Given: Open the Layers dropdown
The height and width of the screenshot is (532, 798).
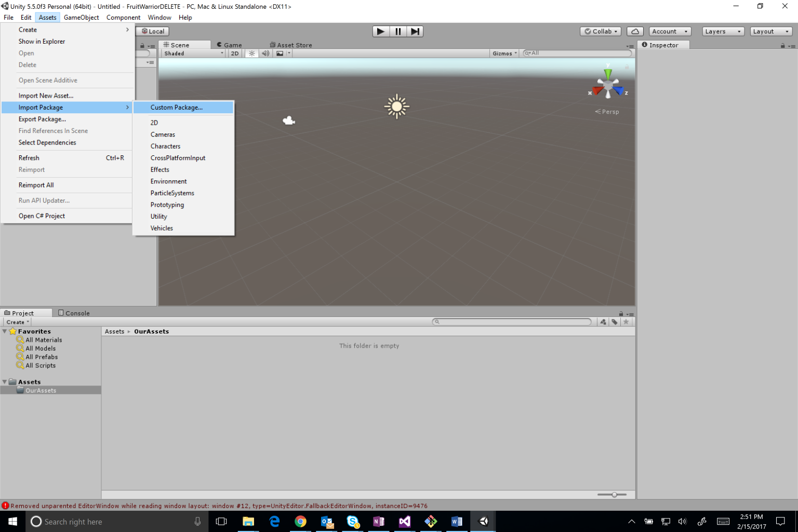Looking at the screenshot, I should [x=723, y=31].
